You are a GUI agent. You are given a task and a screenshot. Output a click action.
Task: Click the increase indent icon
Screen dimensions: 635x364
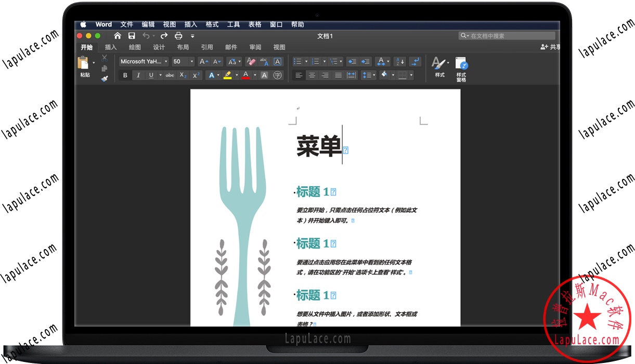[x=365, y=61]
